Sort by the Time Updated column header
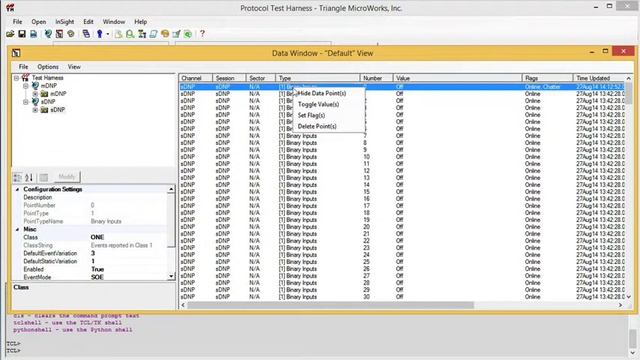Viewport: 640px width, 360px height. click(x=599, y=78)
